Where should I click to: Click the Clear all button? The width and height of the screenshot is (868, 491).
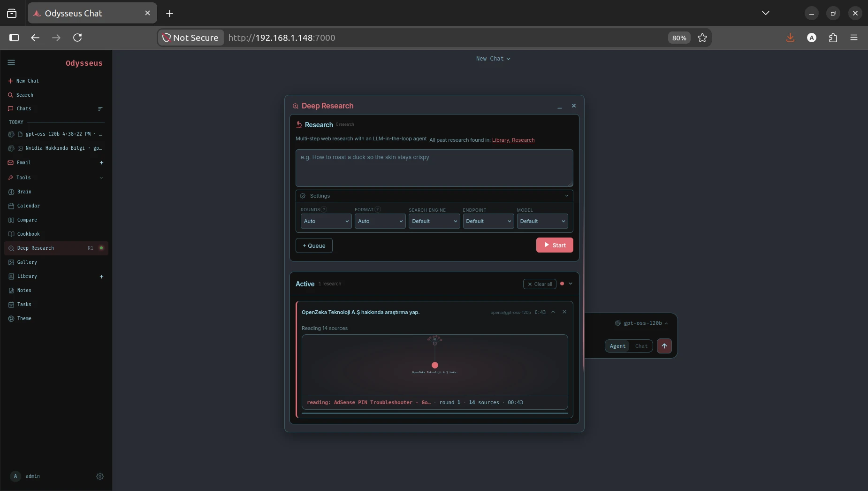(540, 284)
